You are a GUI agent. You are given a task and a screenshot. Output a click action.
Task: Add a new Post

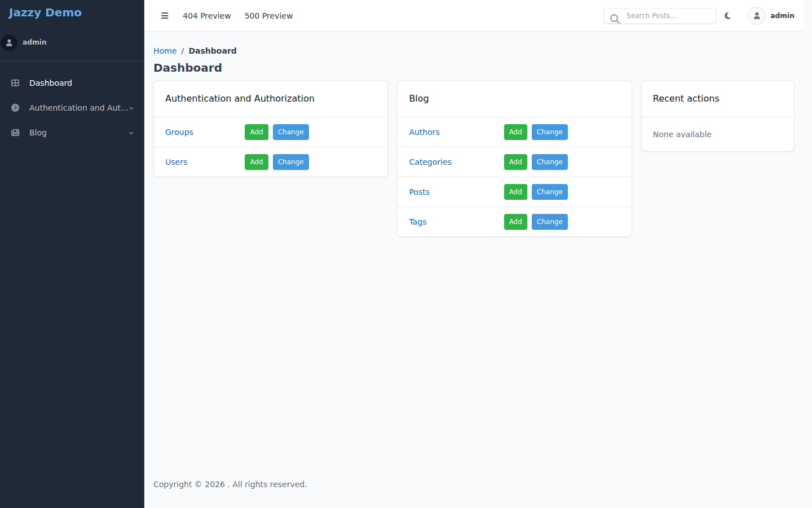click(515, 192)
